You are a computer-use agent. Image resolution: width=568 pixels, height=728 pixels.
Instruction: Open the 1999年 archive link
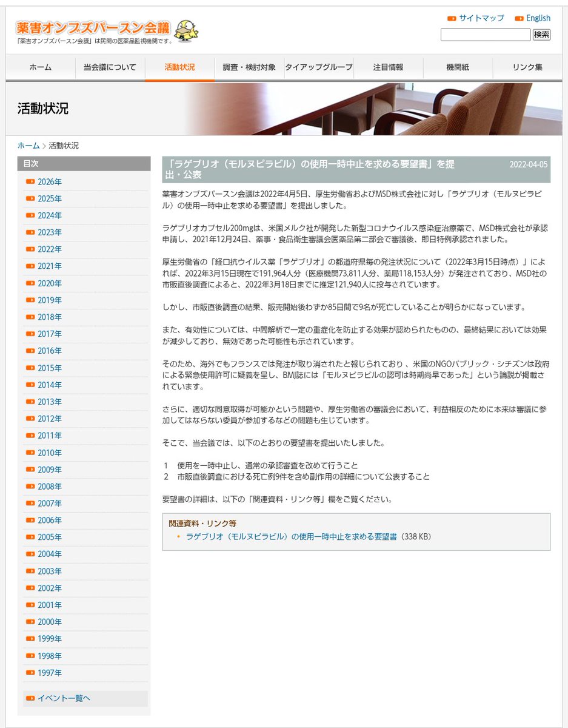pos(50,639)
